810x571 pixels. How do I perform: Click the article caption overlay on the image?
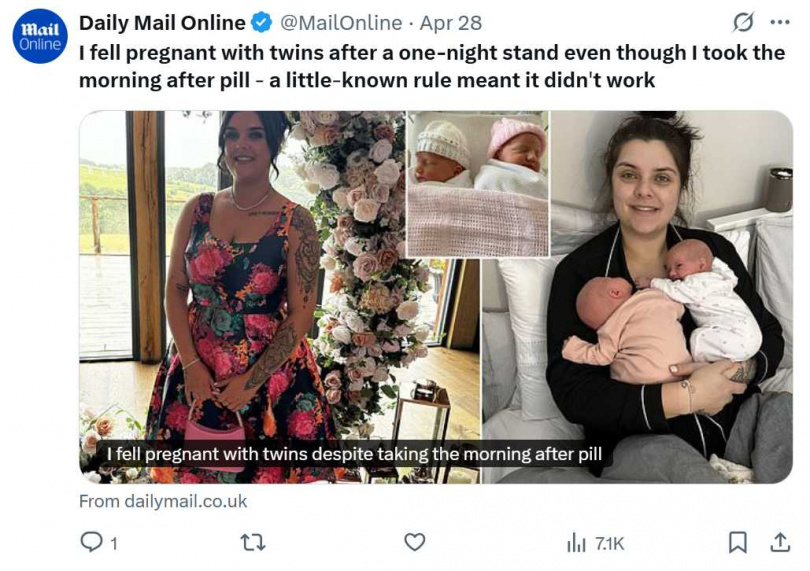point(354,455)
